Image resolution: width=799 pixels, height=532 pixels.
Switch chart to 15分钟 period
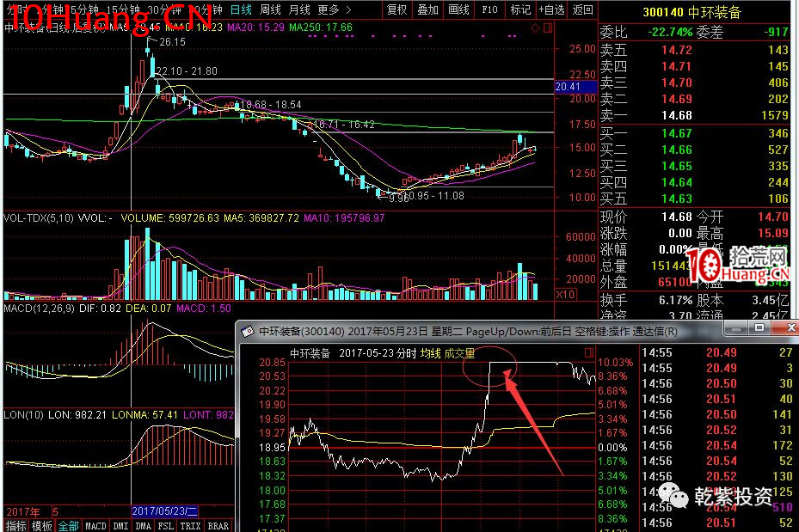(123, 9)
